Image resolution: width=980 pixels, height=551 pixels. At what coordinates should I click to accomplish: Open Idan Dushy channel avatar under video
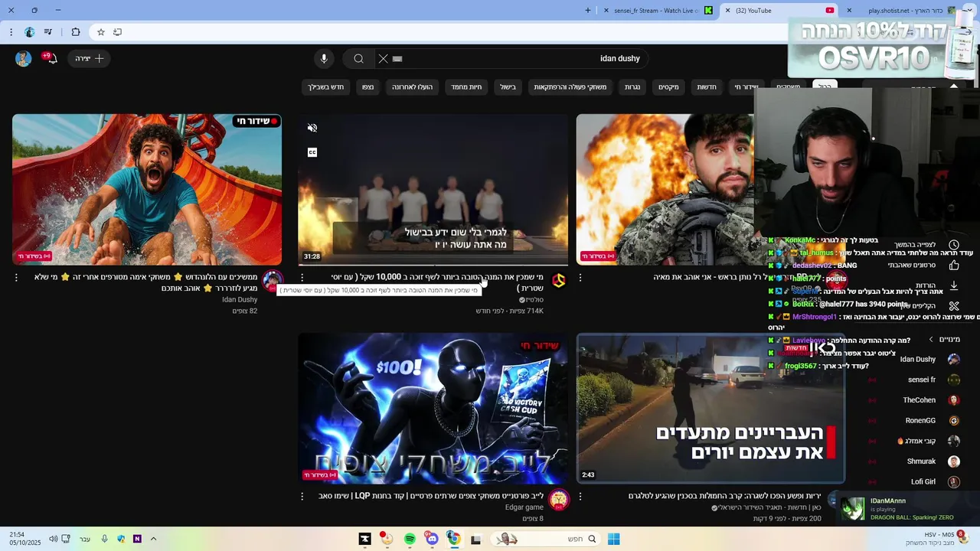point(272,281)
